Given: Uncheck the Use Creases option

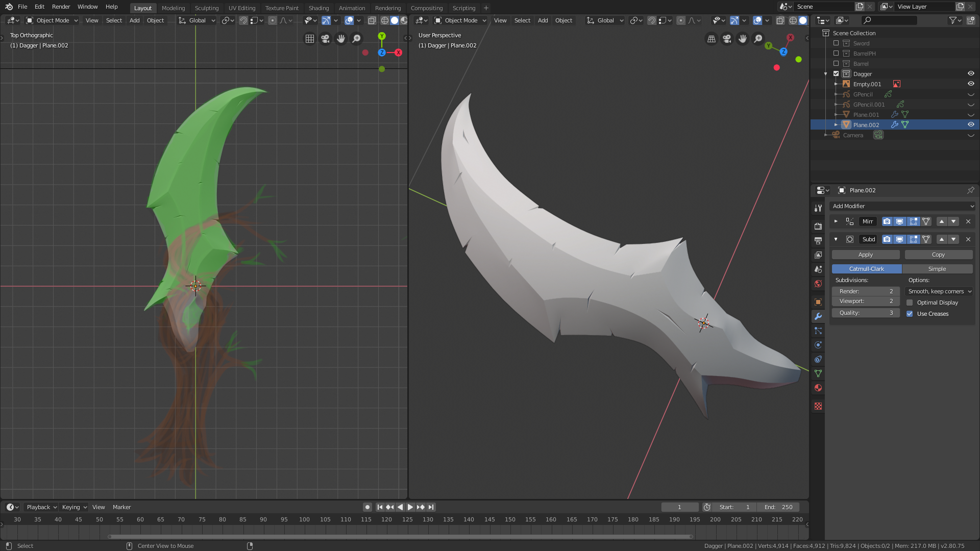Looking at the screenshot, I should pyautogui.click(x=910, y=314).
